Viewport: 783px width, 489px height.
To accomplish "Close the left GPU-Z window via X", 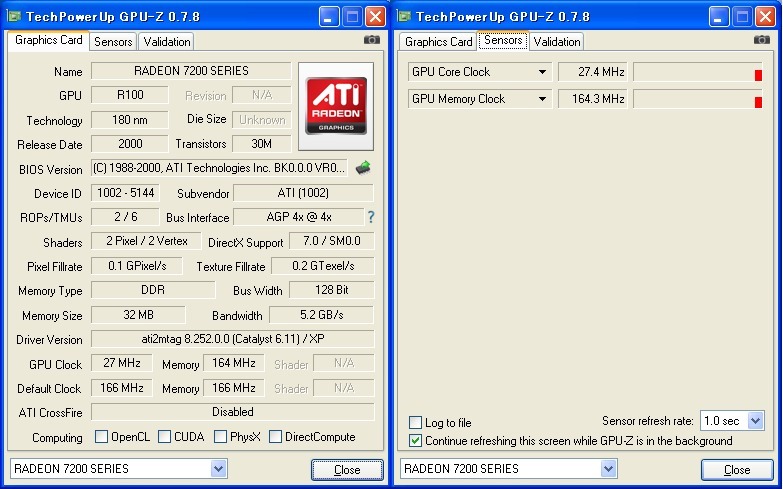I will pyautogui.click(x=376, y=17).
